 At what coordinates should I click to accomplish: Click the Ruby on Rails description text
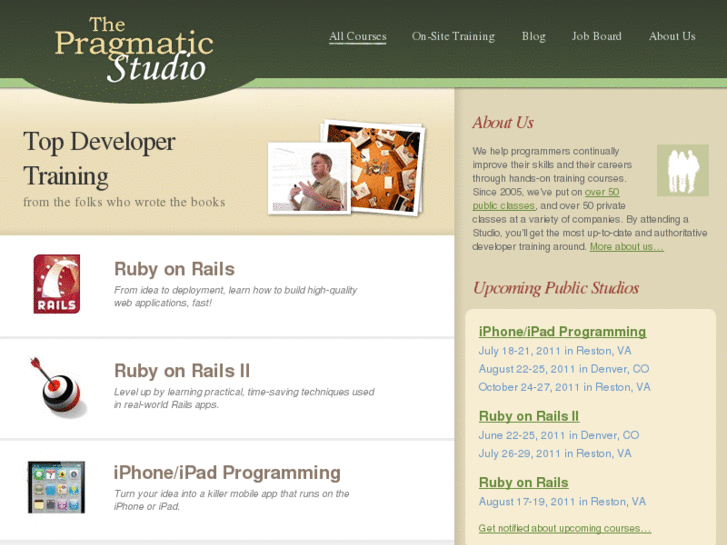click(236, 296)
